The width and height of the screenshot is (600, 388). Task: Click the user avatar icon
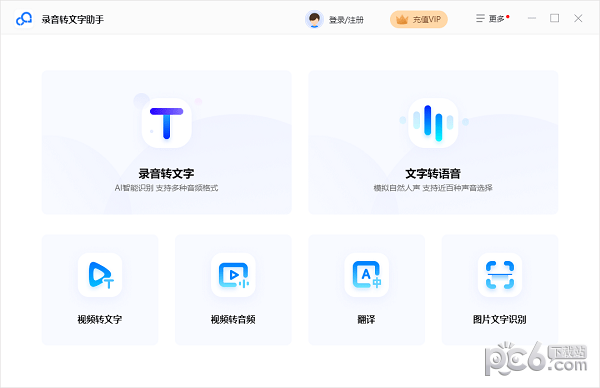point(314,19)
